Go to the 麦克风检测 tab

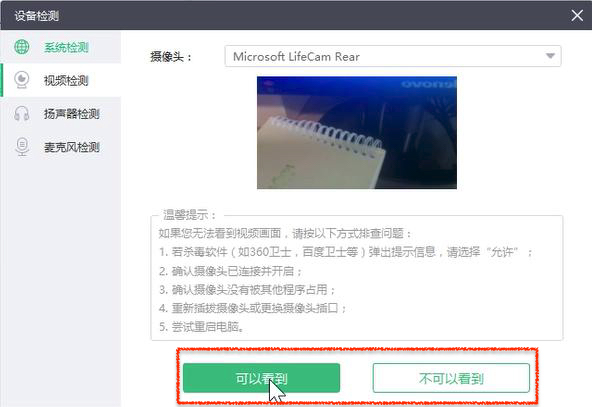pos(61,147)
